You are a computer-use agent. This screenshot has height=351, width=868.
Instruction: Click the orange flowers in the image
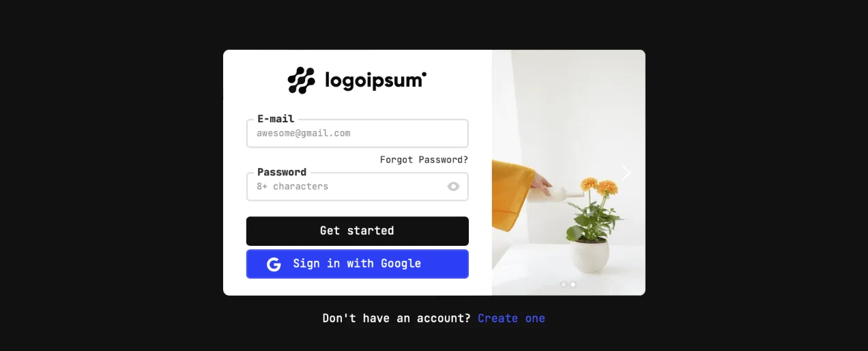click(x=598, y=185)
